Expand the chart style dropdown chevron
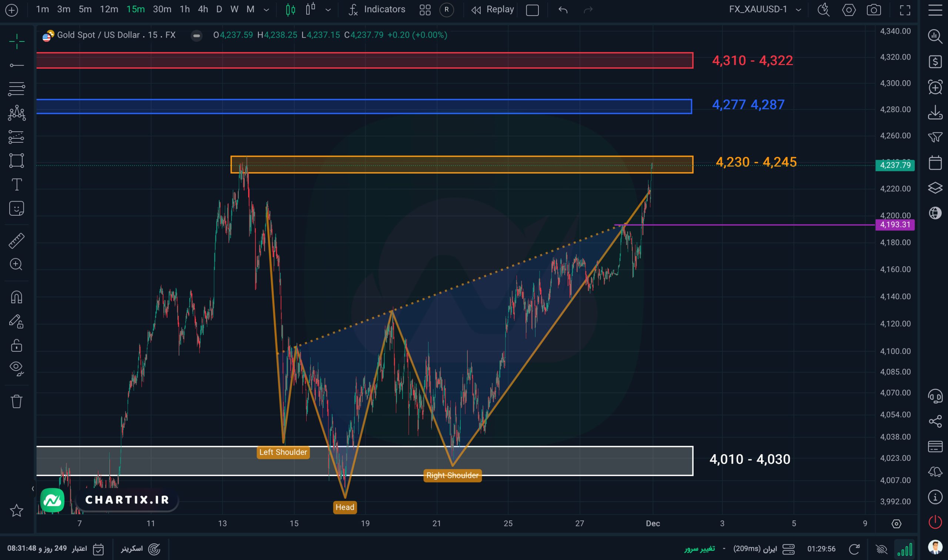This screenshot has width=948, height=560. (328, 10)
